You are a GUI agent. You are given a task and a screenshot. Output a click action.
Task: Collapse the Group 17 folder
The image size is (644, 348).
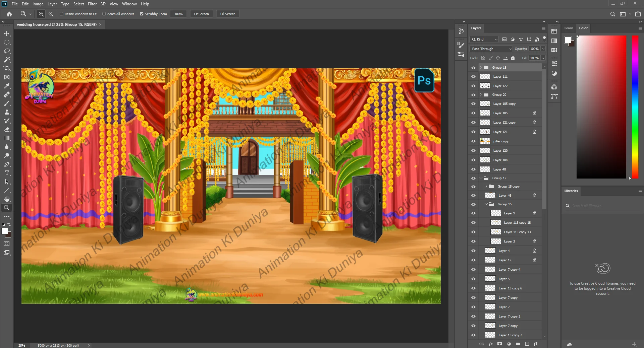click(x=481, y=178)
